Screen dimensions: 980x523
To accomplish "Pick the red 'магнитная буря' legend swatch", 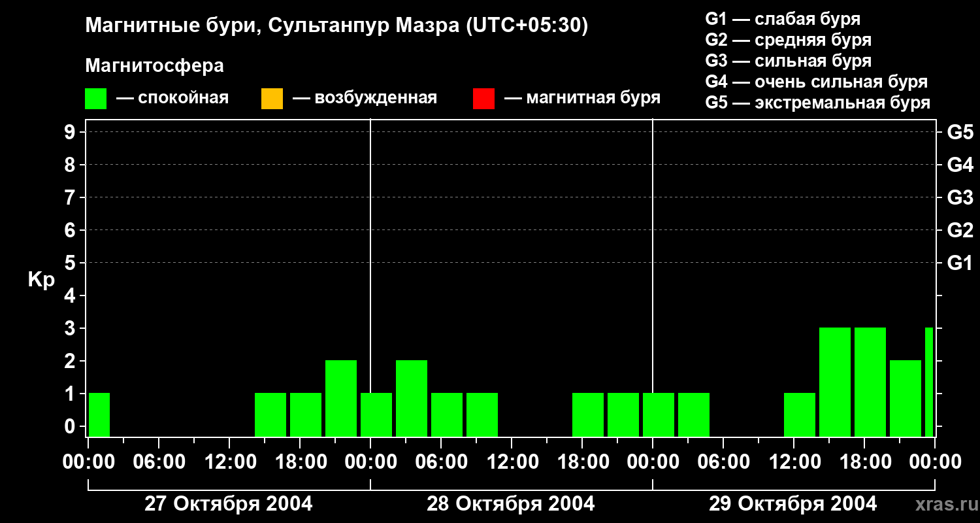I will [x=483, y=99].
